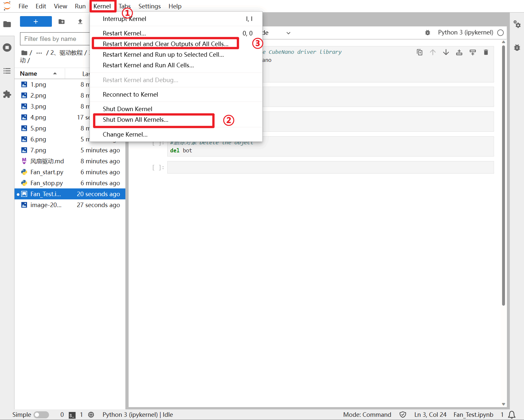Click the empty last notebook cell
524x420 pixels.
(x=330, y=167)
